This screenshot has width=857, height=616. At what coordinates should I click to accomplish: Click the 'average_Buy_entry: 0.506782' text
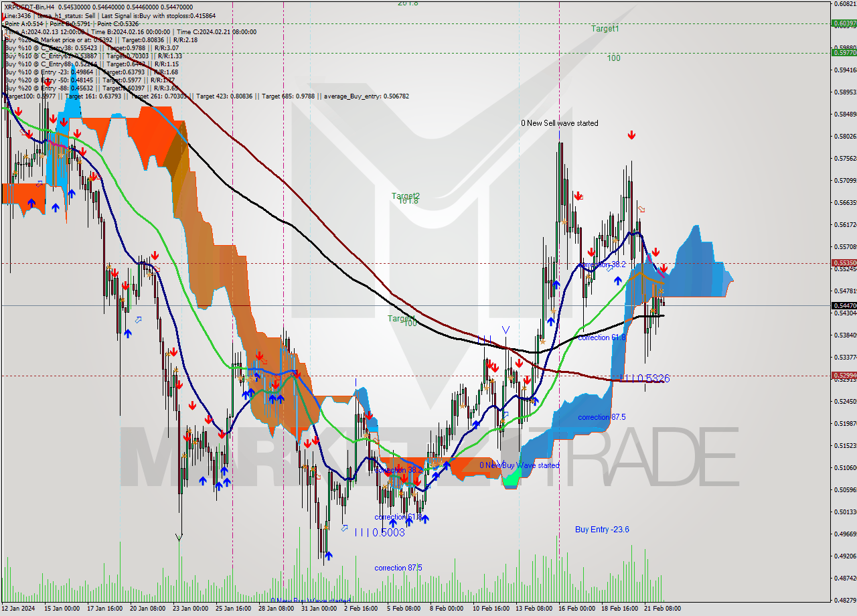click(x=367, y=96)
